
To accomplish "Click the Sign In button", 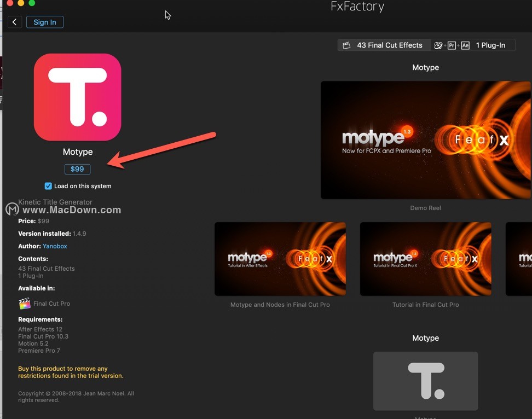I will click(x=45, y=22).
